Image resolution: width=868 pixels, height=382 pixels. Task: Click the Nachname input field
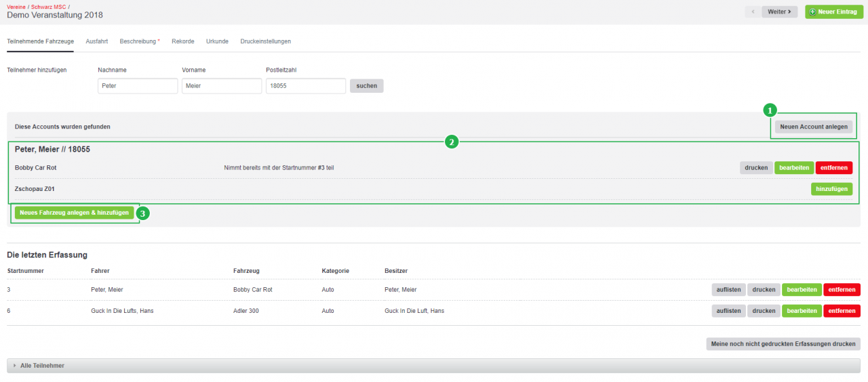138,86
